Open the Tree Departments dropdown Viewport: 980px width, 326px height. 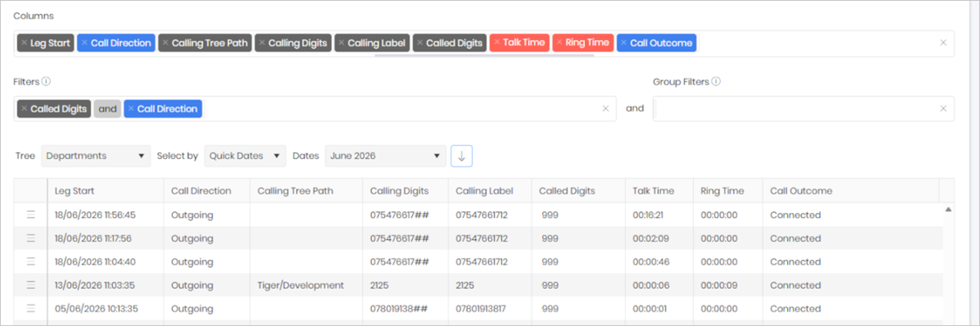tap(95, 156)
